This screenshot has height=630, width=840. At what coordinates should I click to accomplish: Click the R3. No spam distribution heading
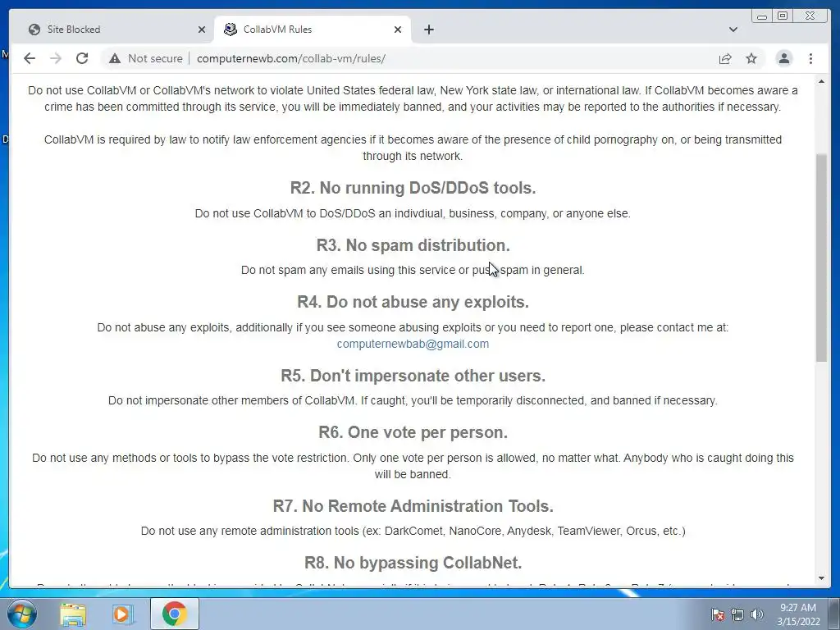[413, 245]
